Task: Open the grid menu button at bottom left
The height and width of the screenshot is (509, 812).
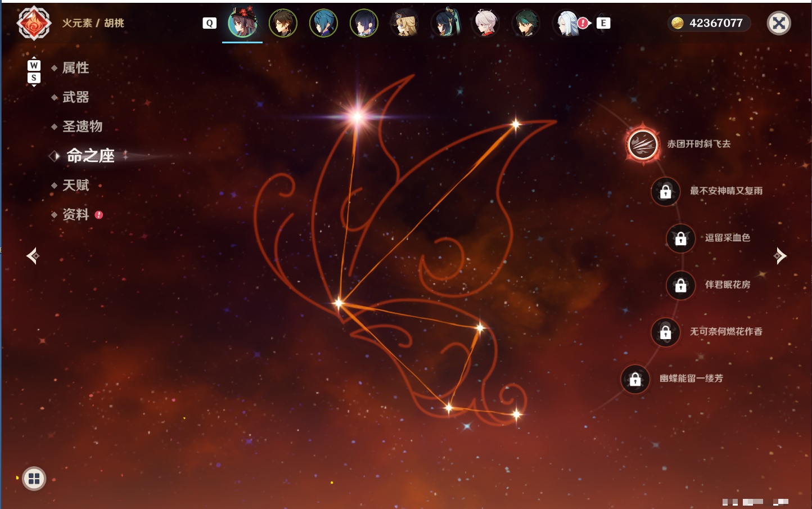Action: 34,479
